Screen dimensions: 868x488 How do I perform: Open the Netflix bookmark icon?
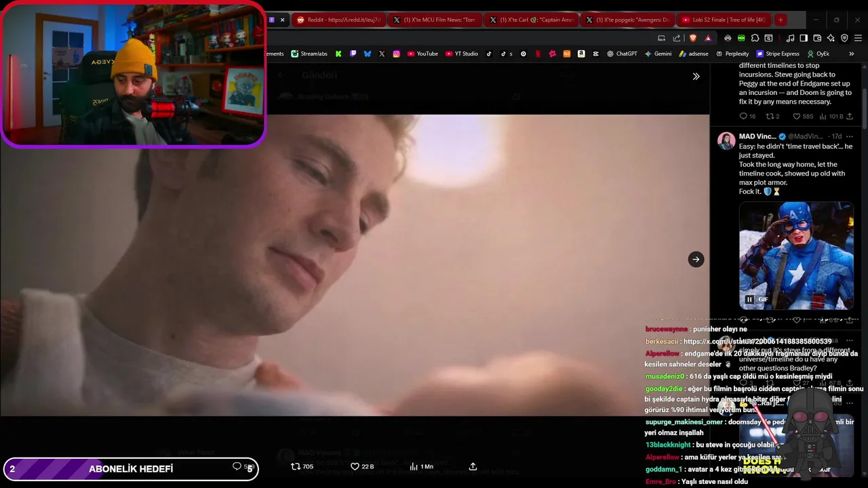538,54
